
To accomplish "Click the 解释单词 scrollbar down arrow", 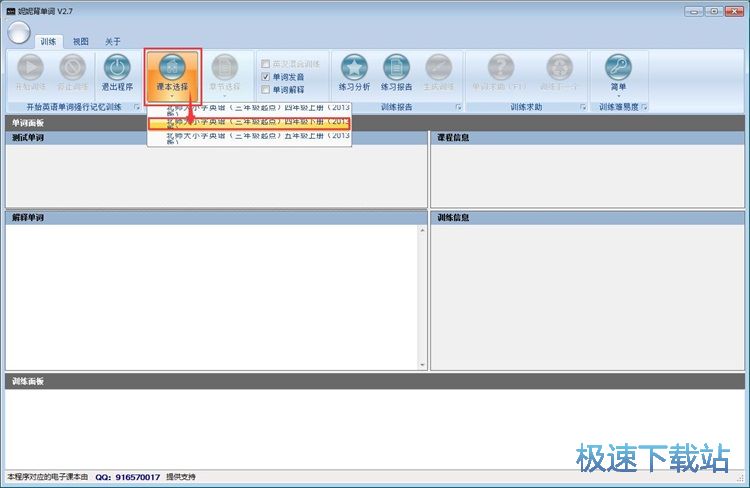I will [x=422, y=365].
